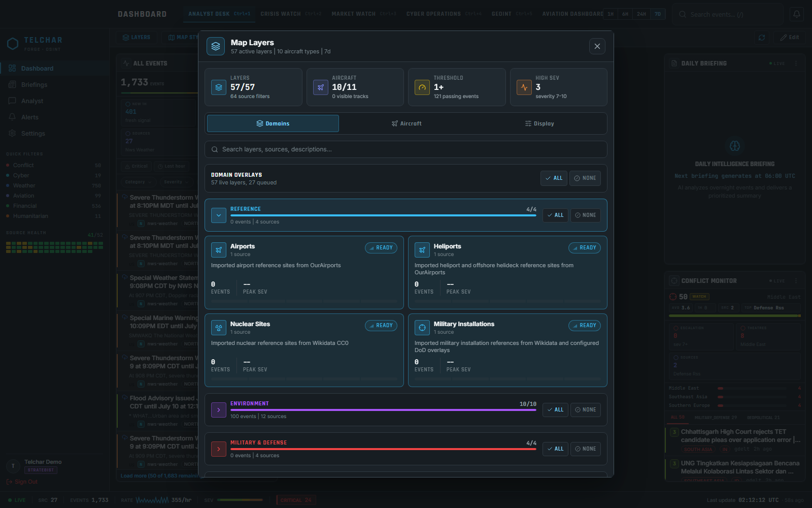Apply the Weather quick filter
The width and height of the screenshot is (812, 508).
(x=53, y=185)
